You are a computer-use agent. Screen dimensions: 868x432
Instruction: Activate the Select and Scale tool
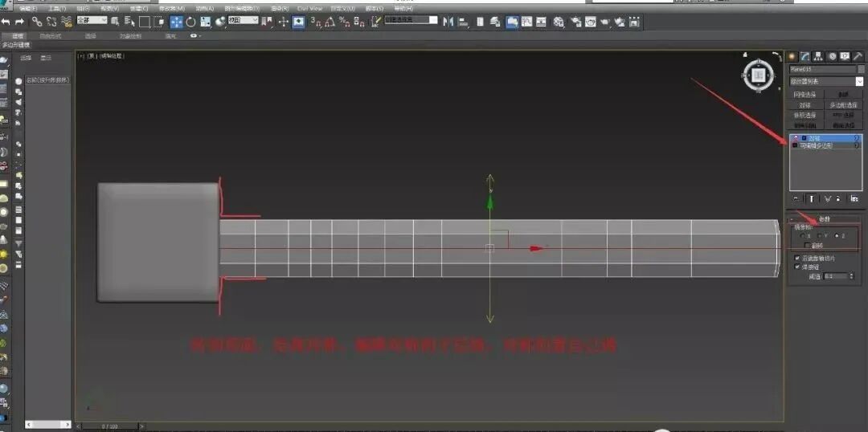click(x=206, y=22)
